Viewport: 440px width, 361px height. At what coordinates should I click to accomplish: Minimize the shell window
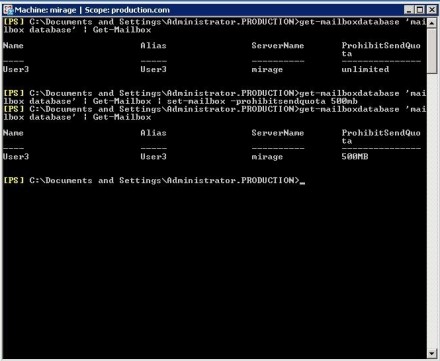click(409, 10)
